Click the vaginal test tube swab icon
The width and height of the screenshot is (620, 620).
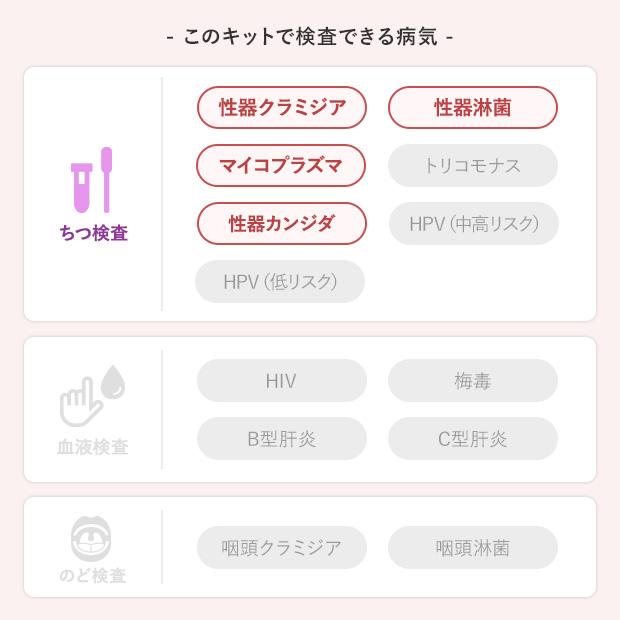[x=92, y=181]
